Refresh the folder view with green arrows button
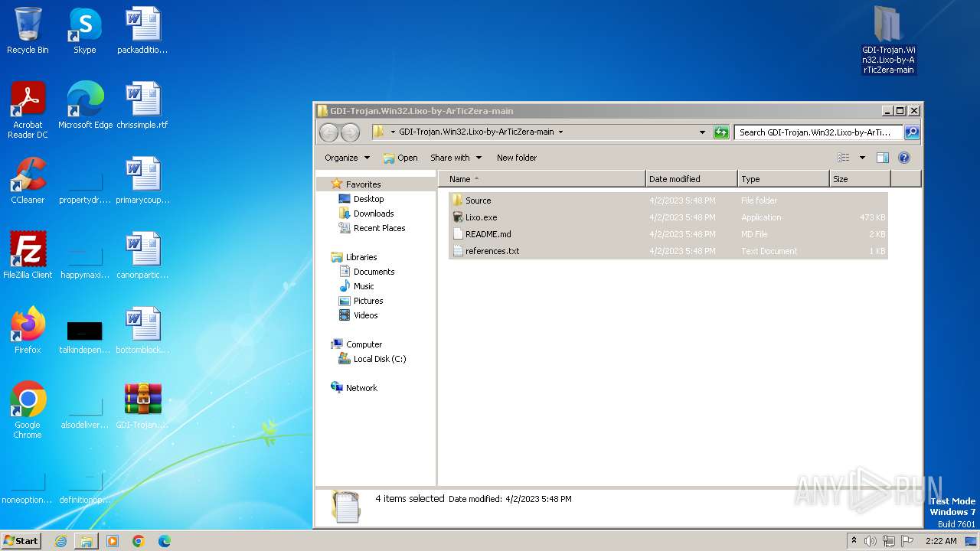The height and width of the screenshot is (551, 980). click(721, 132)
